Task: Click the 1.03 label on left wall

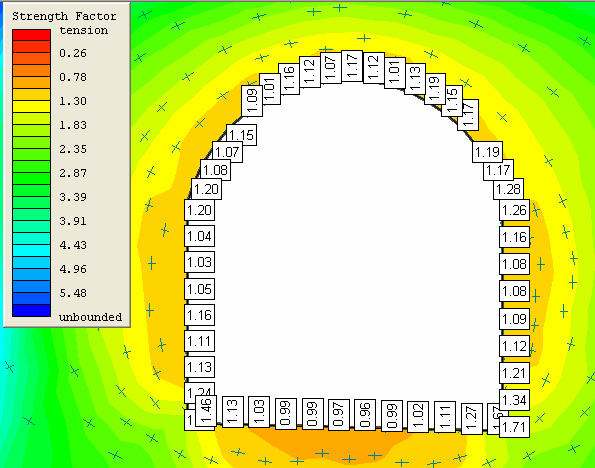Action: click(200, 262)
